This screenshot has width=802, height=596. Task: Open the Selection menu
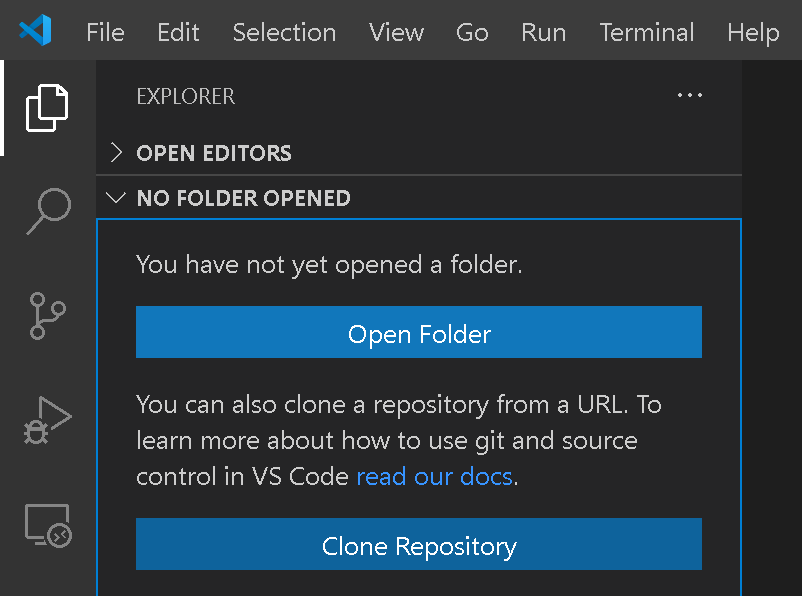(x=284, y=32)
